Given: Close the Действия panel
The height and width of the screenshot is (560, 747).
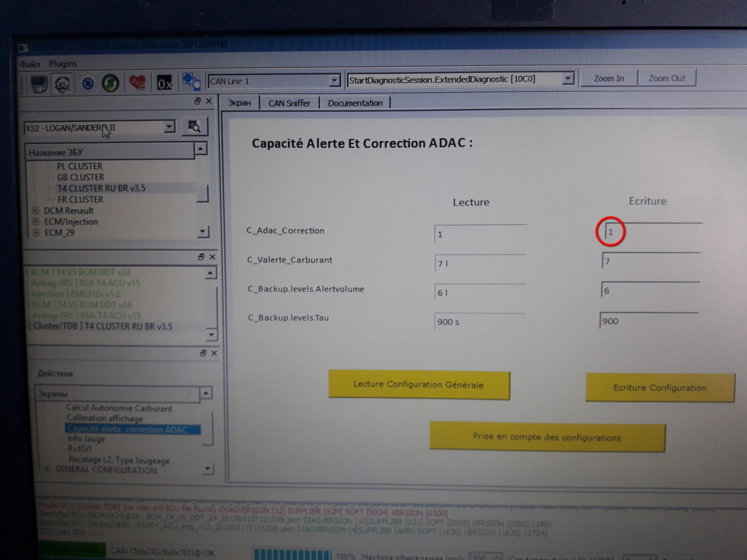Looking at the screenshot, I should (x=214, y=353).
